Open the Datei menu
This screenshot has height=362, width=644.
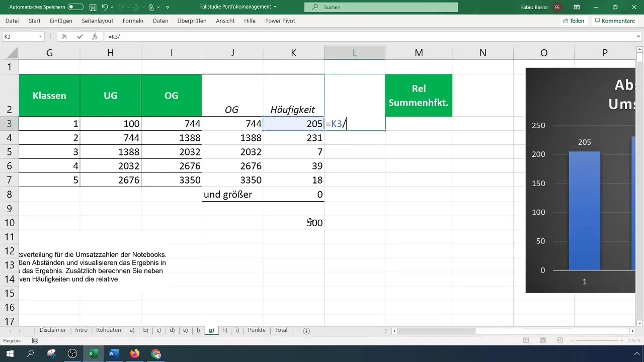point(12,21)
